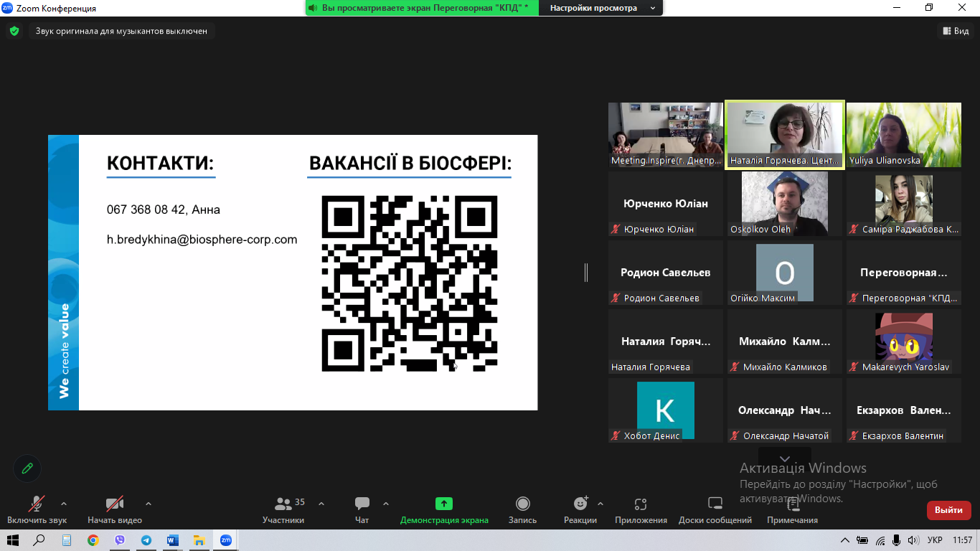The height and width of the screenshot is (551, 980).
Task: Open Доски сообщений whiteboards
Action: [x=715, y=510]
